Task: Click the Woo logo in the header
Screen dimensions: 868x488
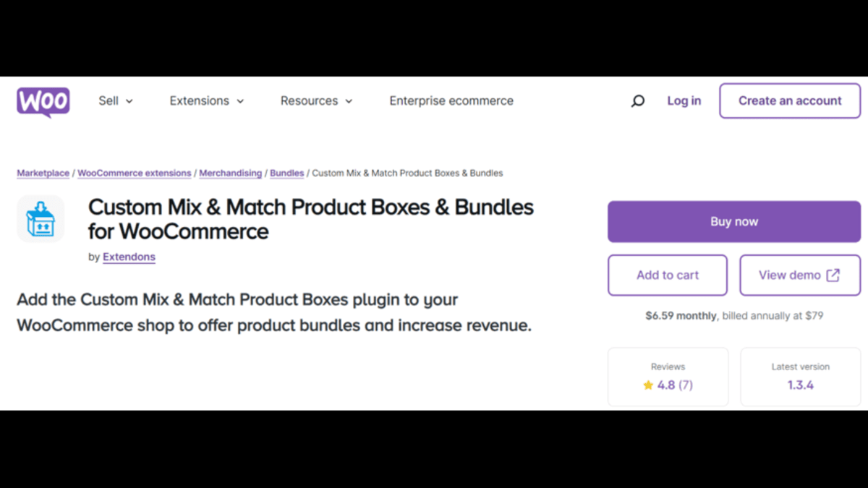Action: [x=43, y=101]
